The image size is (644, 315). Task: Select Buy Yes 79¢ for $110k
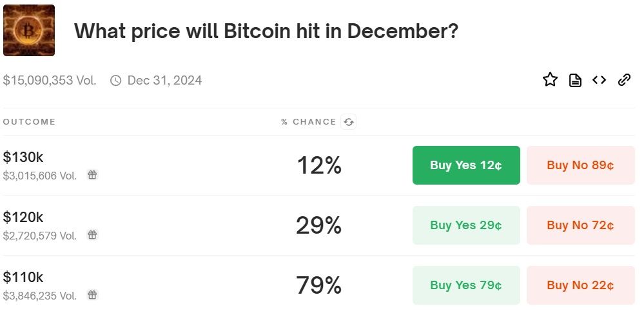coord(466,285)
